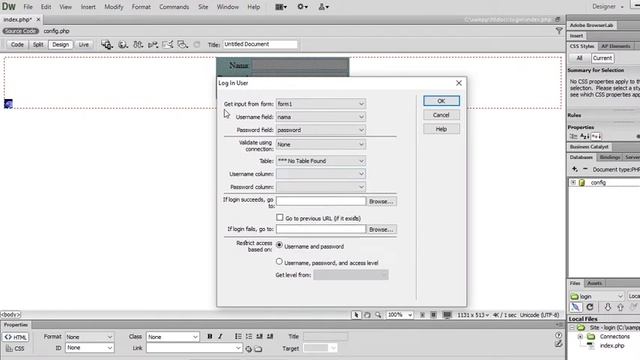This screenshot has height=360, width=640.
Task: Expand config connection in Databases panel
Action: coord(573,182)
